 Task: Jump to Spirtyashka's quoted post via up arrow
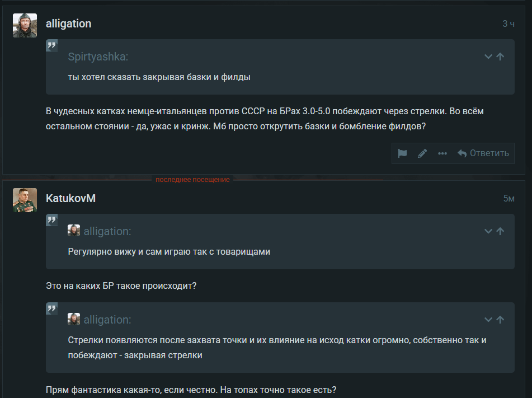(x=500, y=57)
